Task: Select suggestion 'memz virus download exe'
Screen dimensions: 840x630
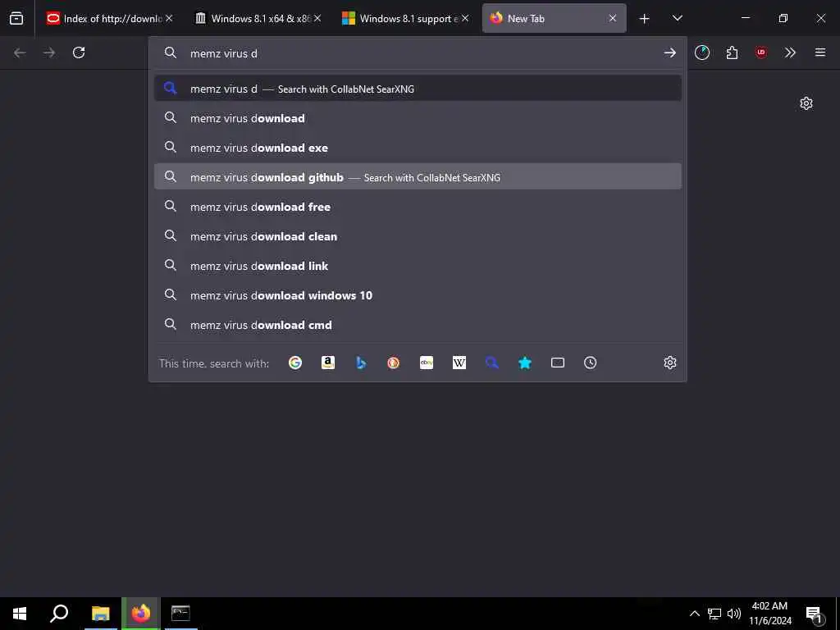Action: click(418, 148)
